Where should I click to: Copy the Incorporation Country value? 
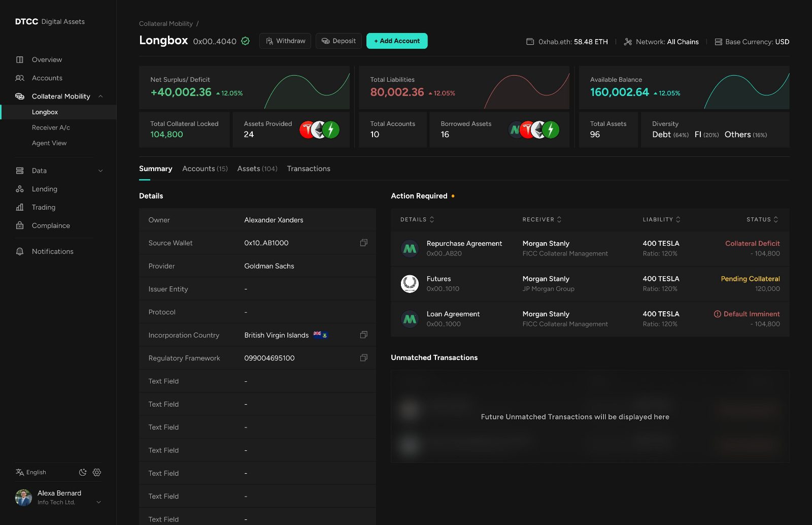pyautogui.click(x=363, y=335)
